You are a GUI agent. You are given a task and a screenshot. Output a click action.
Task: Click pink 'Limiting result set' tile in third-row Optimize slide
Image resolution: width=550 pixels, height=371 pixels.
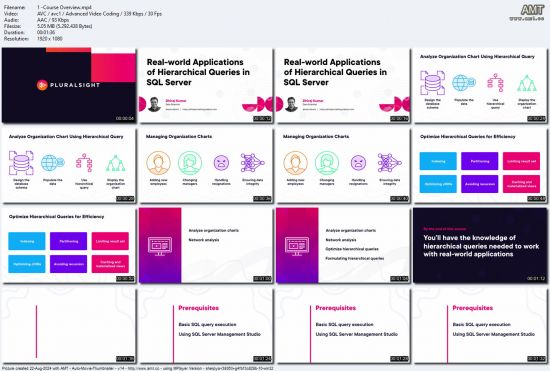click(110, 241)
